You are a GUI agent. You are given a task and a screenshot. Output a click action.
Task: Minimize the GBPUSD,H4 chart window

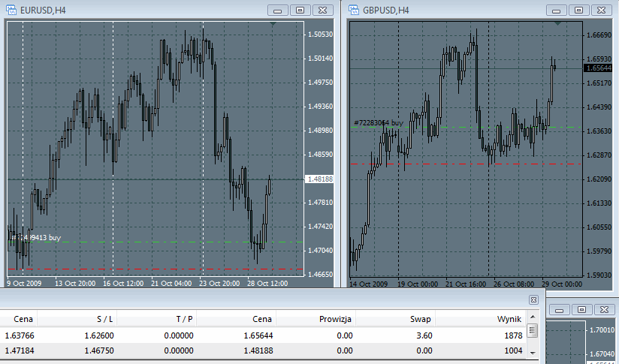tap(556, 11)
